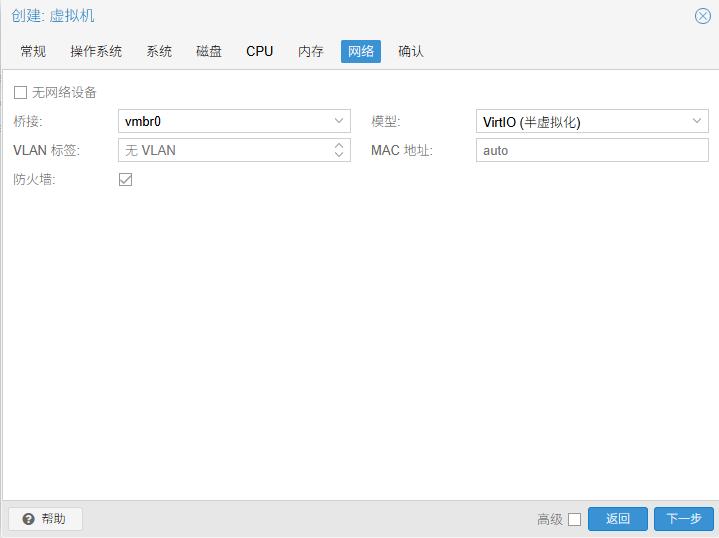Decrease VLAN tag with down spinner
Viewport: 719px width, 538px height.
[x=339, y=155]
